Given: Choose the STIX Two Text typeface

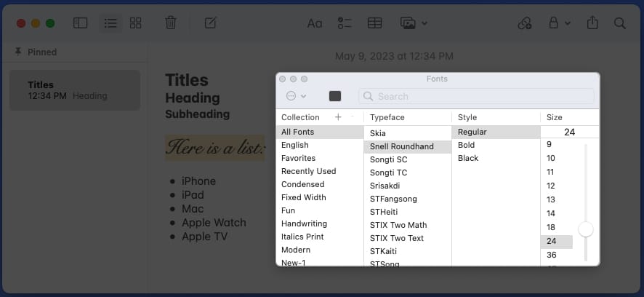Looking at the screenshot, I should pos(408,238).
